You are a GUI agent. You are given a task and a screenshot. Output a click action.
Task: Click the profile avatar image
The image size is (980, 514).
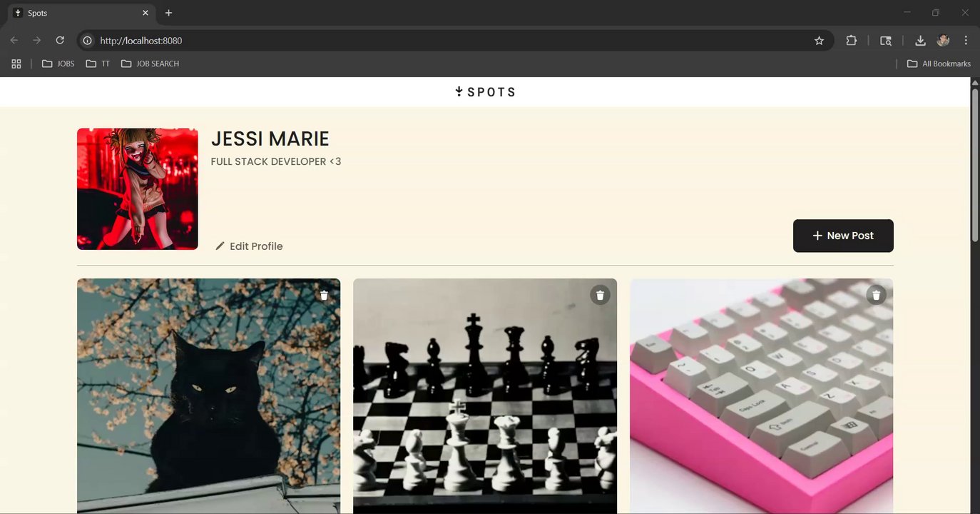tap(138, 189)
